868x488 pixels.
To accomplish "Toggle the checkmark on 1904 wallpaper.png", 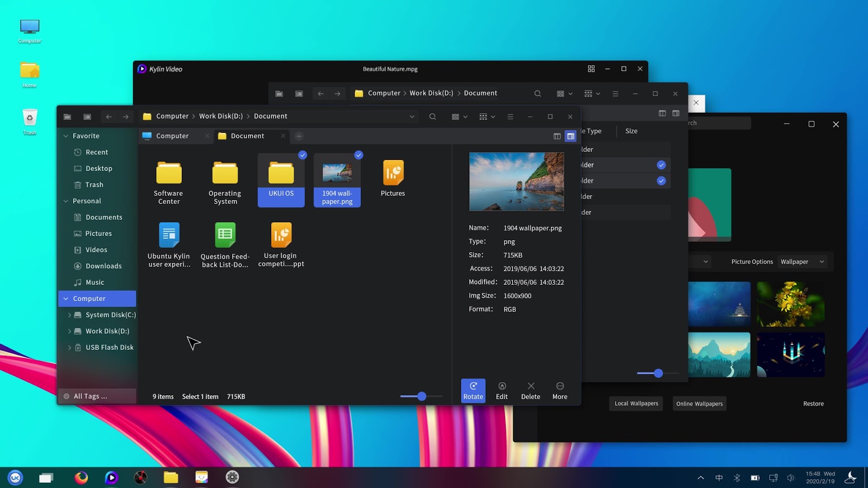I will coord(359,155).
